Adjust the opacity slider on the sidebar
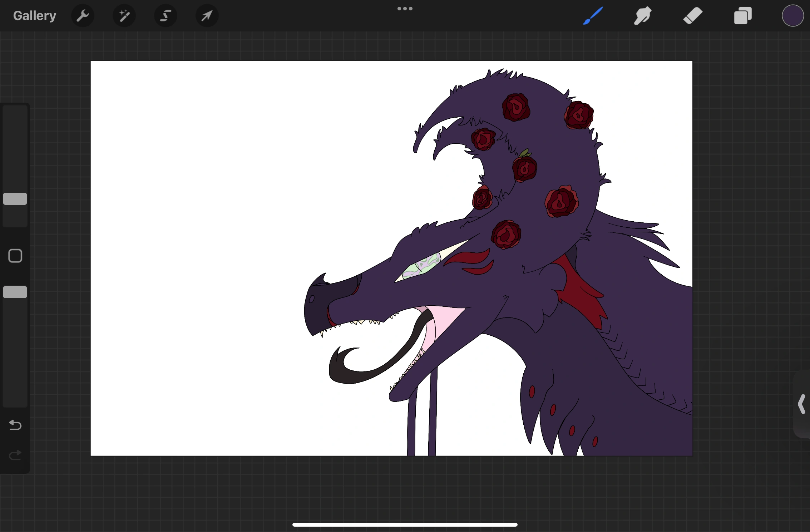This screenshot has height=532, width=810. tap(15, 292)
